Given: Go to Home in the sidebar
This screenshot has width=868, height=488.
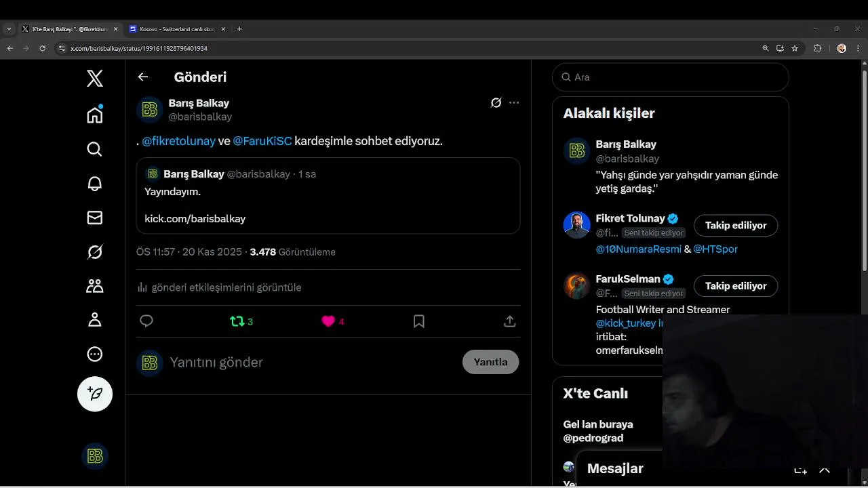Looking at the screenshot, I should pyautogui.click(x=95, y=114).
